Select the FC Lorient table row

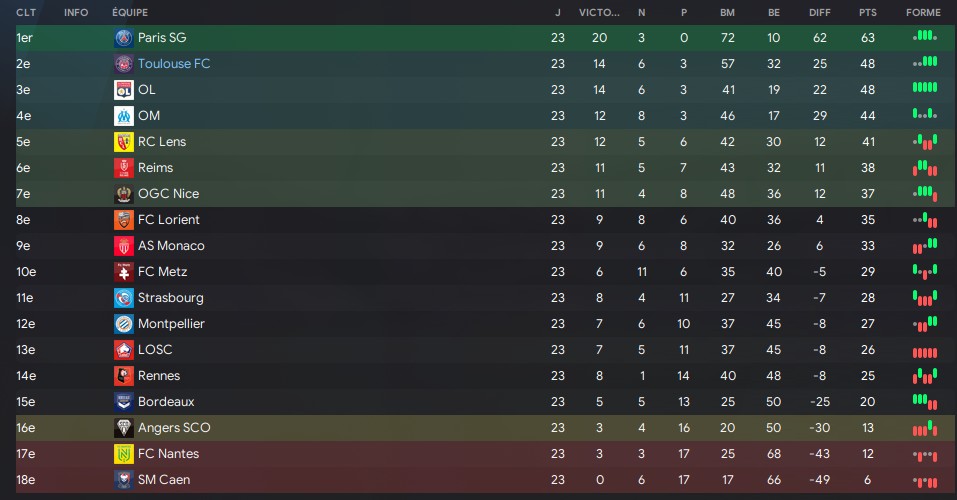485,220
